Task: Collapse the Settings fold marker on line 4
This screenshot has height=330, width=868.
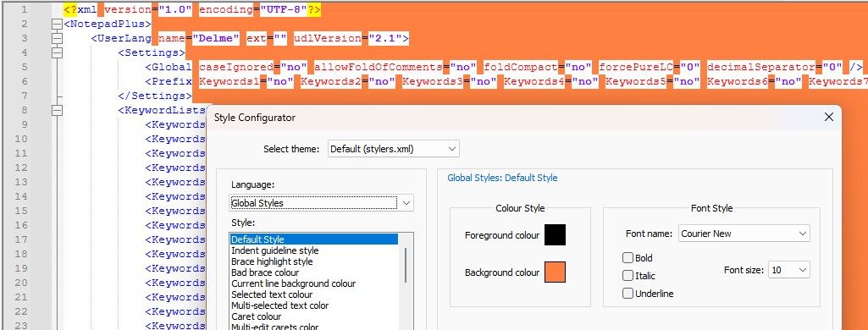Action: click(56, 53)
